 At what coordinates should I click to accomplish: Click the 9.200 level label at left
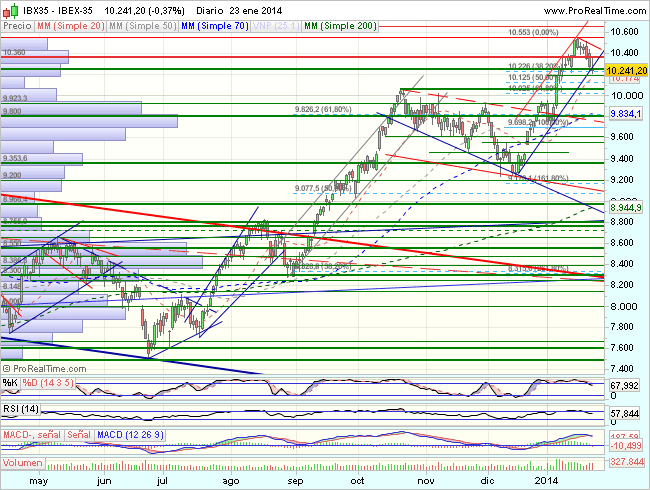click(x=12, y=175)
